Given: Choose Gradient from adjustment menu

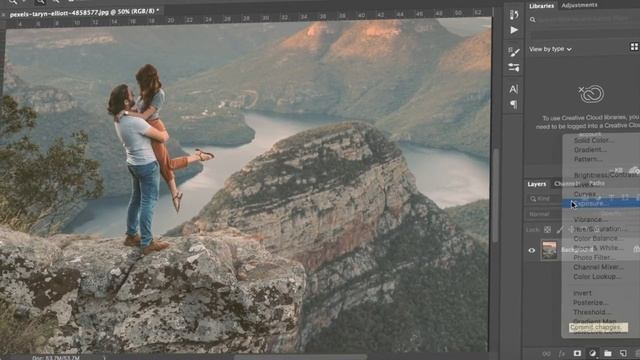Looking at the screenshot, I should [590, 150].
